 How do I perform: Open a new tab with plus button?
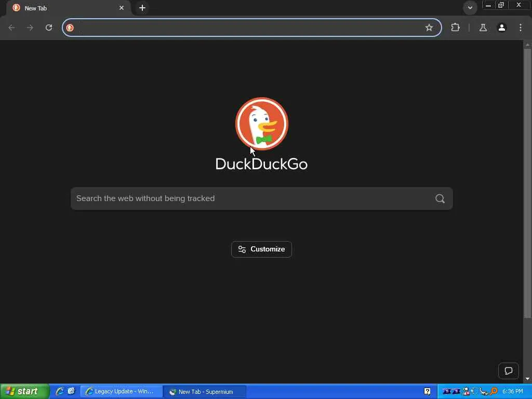point(142,8)
